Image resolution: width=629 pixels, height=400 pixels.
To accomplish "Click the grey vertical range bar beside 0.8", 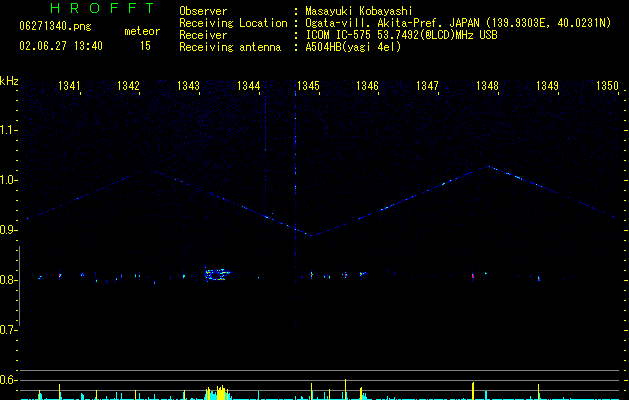I will point(19,286).
